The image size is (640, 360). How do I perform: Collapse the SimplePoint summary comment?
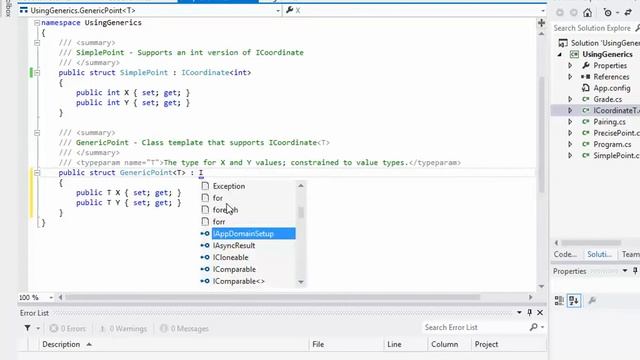point(37,43)
